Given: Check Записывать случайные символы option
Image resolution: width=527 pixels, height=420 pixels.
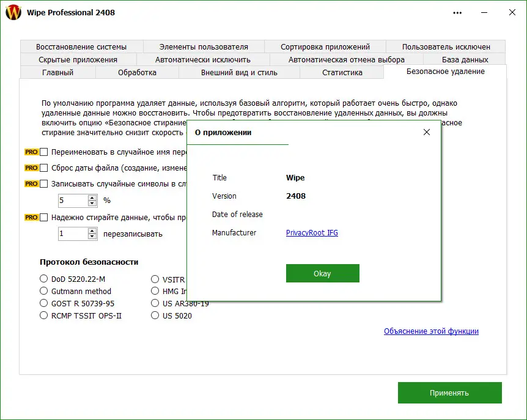Looking at the screenshot, I should pyautogui.click(x=43, y=184).
